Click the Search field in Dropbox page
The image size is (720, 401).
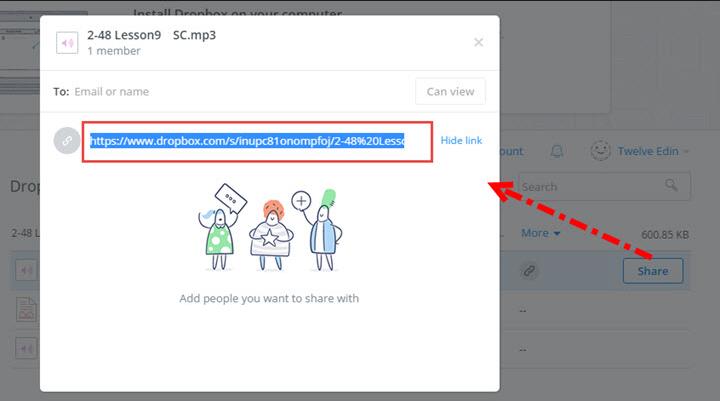tap(604, 186)
